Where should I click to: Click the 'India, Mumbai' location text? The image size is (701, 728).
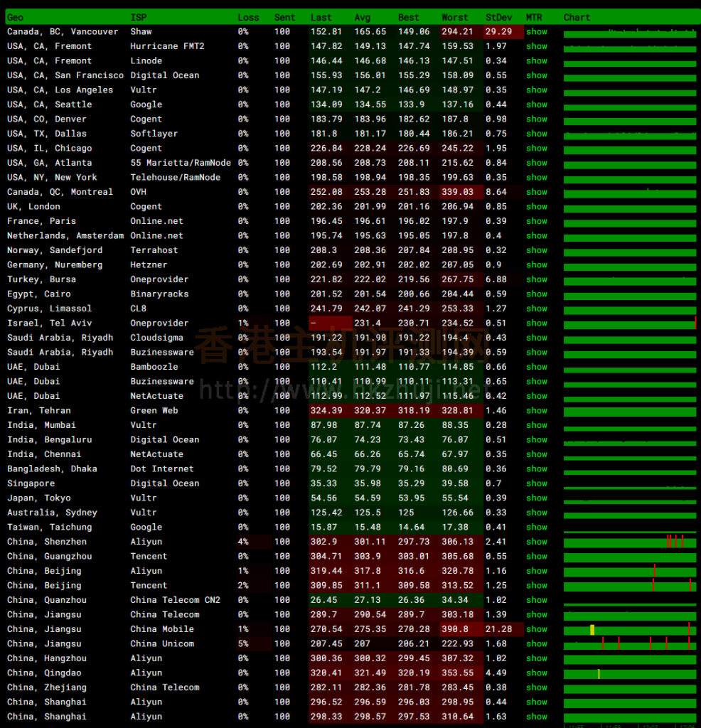coord(41,425)
